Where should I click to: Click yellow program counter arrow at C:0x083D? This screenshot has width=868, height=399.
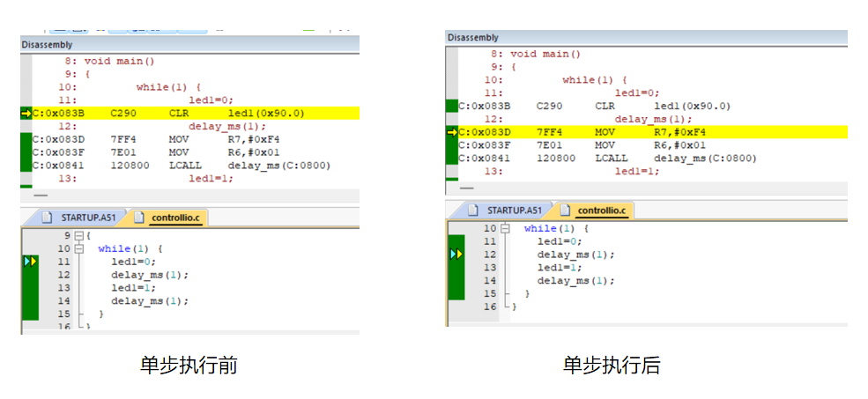tap(452, 132)
